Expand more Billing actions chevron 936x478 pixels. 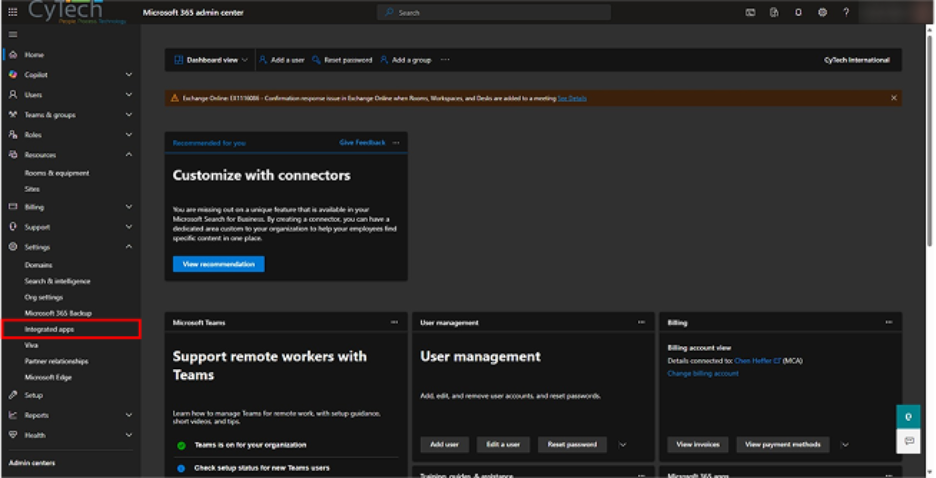click(x=845, y=445)
